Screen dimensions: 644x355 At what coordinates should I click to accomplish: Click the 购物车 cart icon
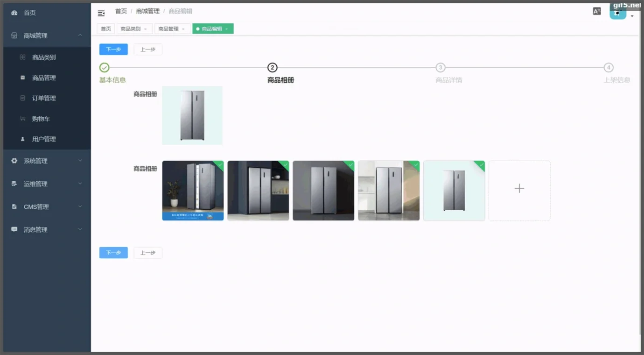(22, 119)
